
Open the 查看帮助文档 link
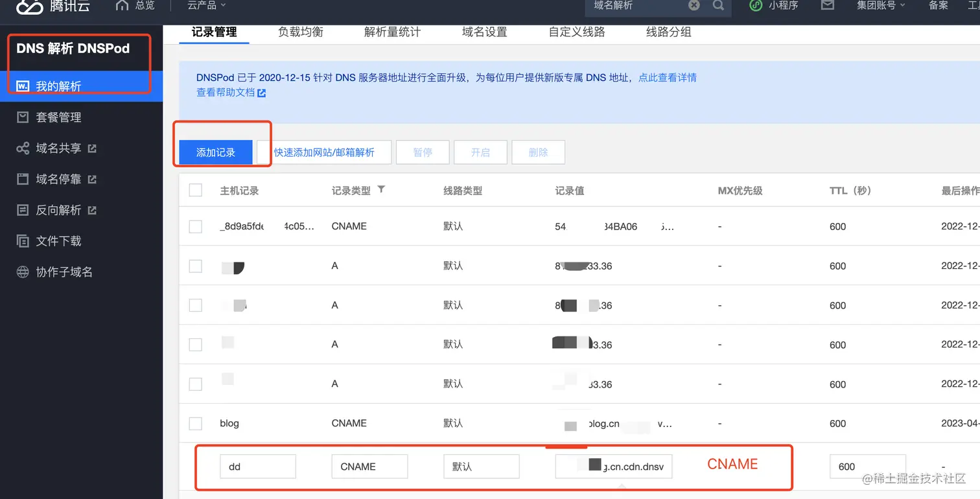(231, 93)
